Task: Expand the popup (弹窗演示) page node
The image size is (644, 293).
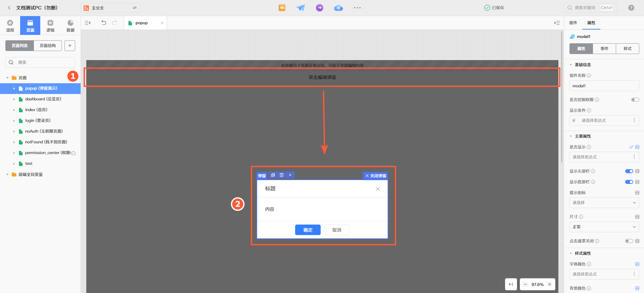Action: click(x=14, y=89)
